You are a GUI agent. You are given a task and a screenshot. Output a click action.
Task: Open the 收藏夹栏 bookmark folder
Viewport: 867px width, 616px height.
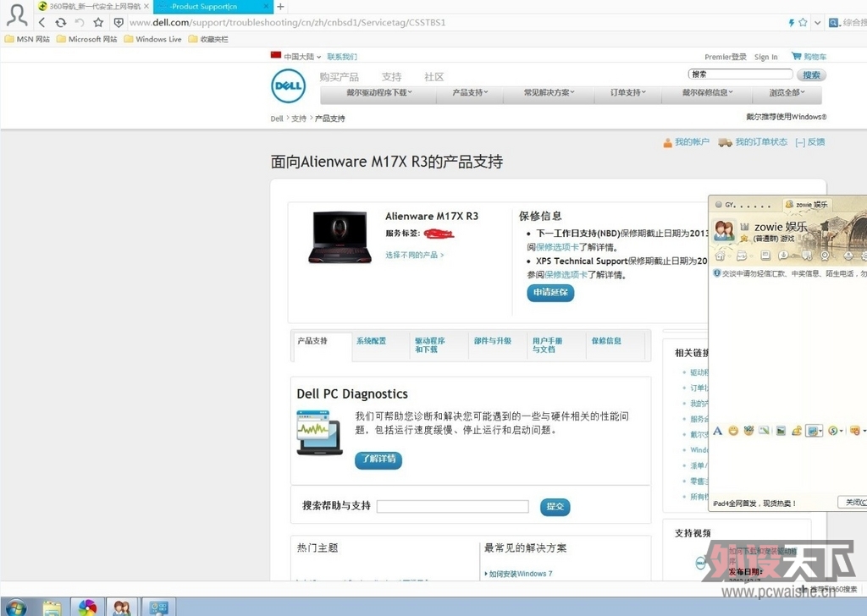(208, 39)
